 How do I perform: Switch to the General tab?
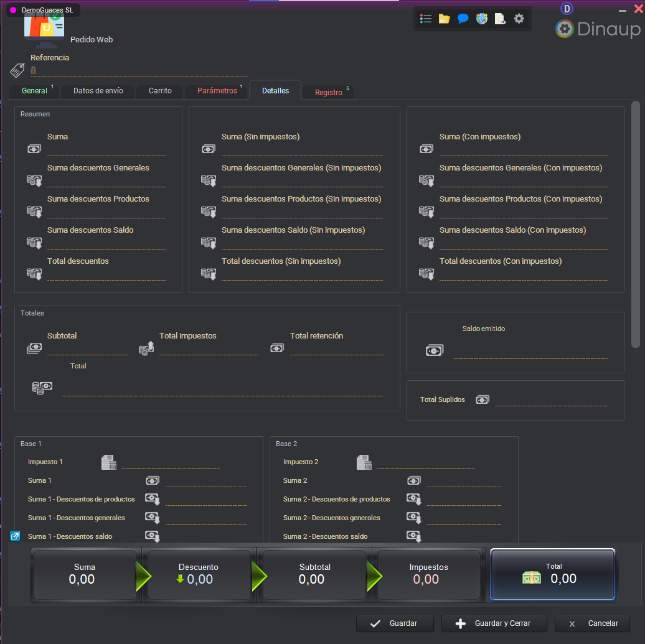coord(34,91)
